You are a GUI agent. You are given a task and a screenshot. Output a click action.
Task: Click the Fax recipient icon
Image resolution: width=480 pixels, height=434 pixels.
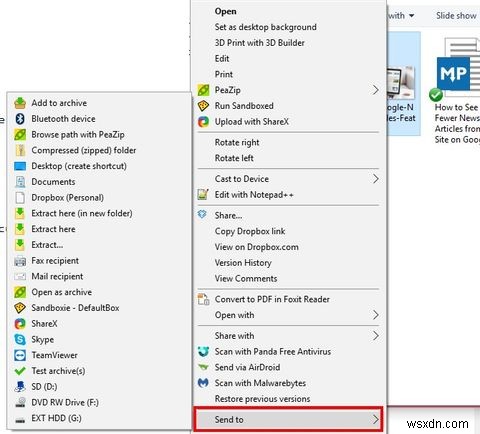20,261
